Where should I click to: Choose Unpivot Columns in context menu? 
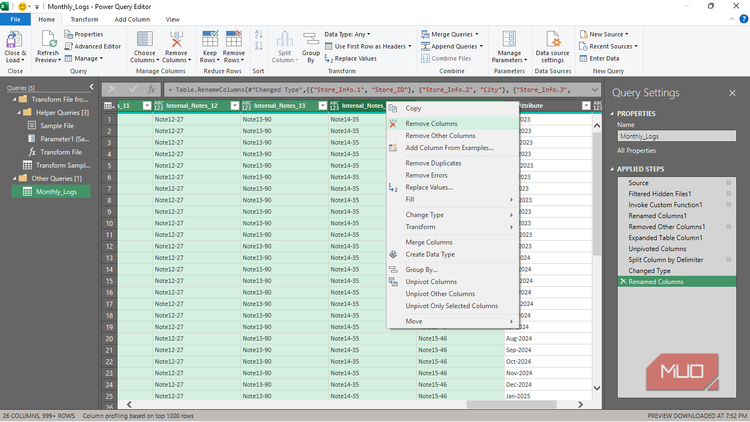point(452,281)
